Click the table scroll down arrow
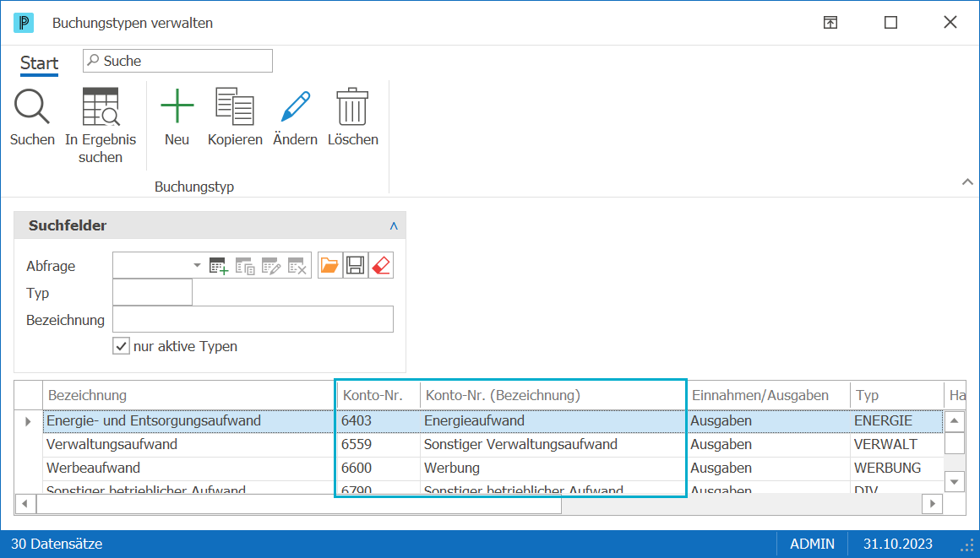This screenshot has height=558, width=980. click(x=955, y=482)
